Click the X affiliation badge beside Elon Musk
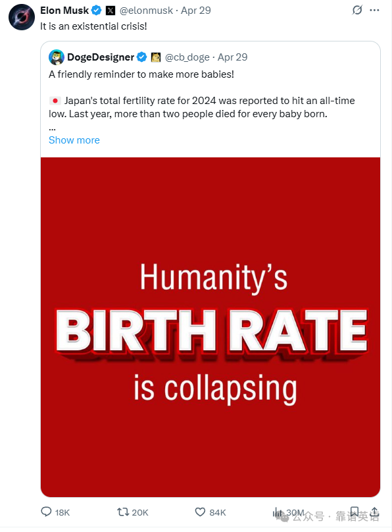 tap(110, 11)
